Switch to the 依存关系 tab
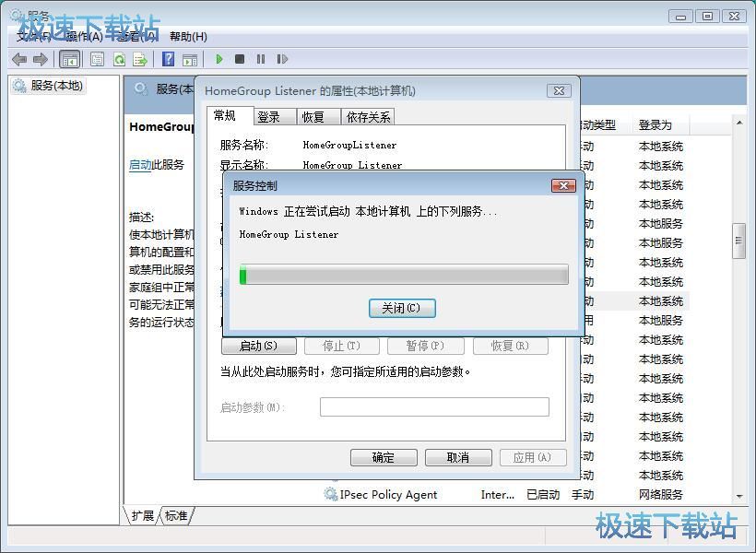The width and height of the screenshot is (756, 553). [x=368, y=117]
